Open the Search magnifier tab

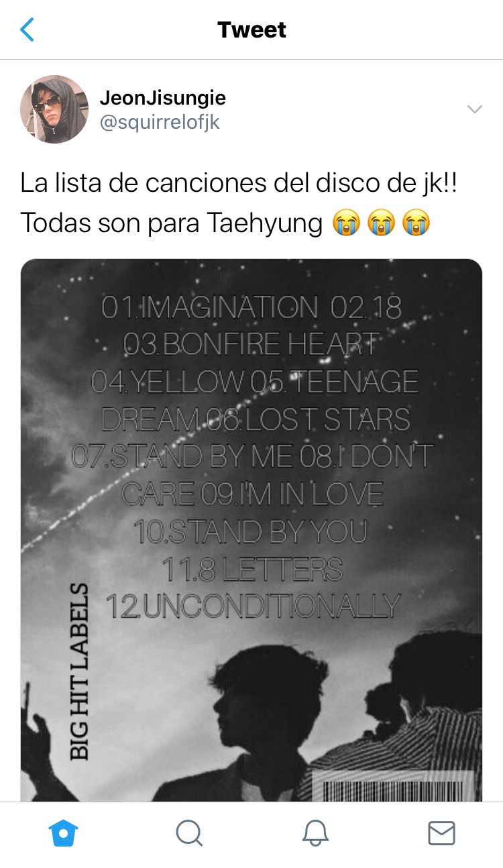click(x=189, y=834)
